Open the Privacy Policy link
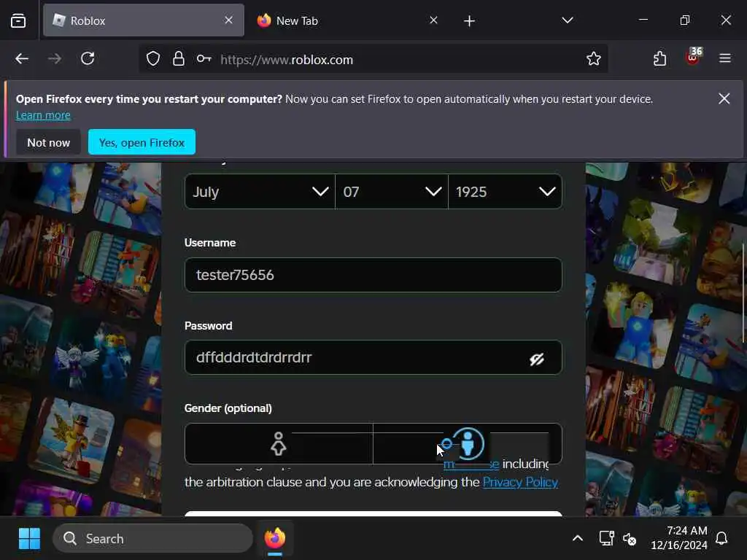The image size is (747, 560). [520, 482]
